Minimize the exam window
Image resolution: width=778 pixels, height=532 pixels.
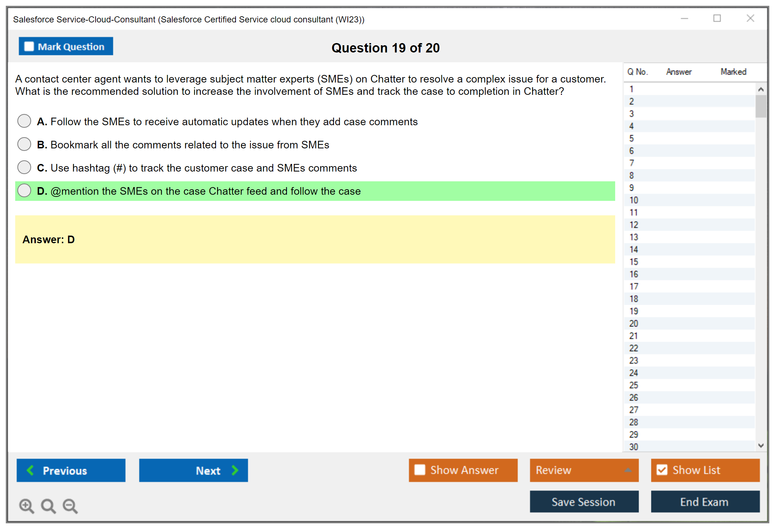tap(684, 18)
